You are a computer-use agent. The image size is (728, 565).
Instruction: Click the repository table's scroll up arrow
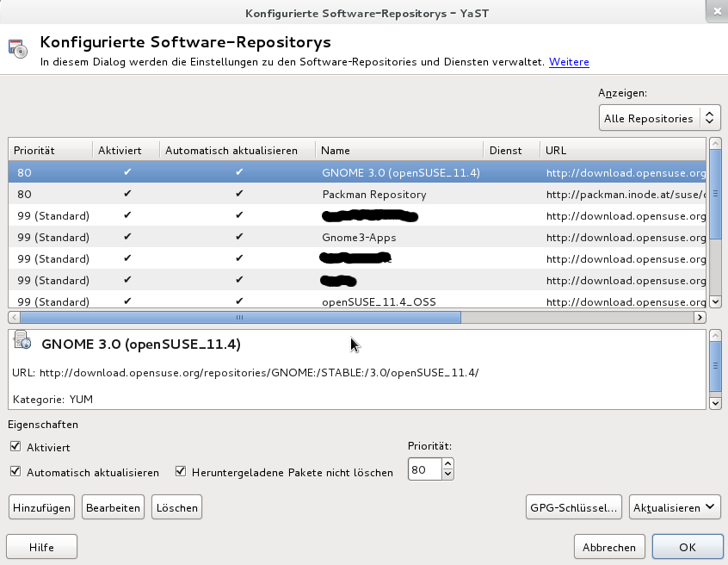coord(715,143)
